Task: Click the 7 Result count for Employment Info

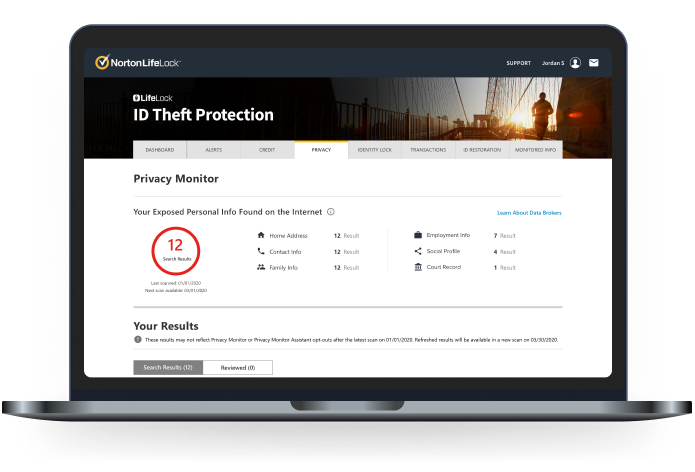Action: tap(504, 236)
